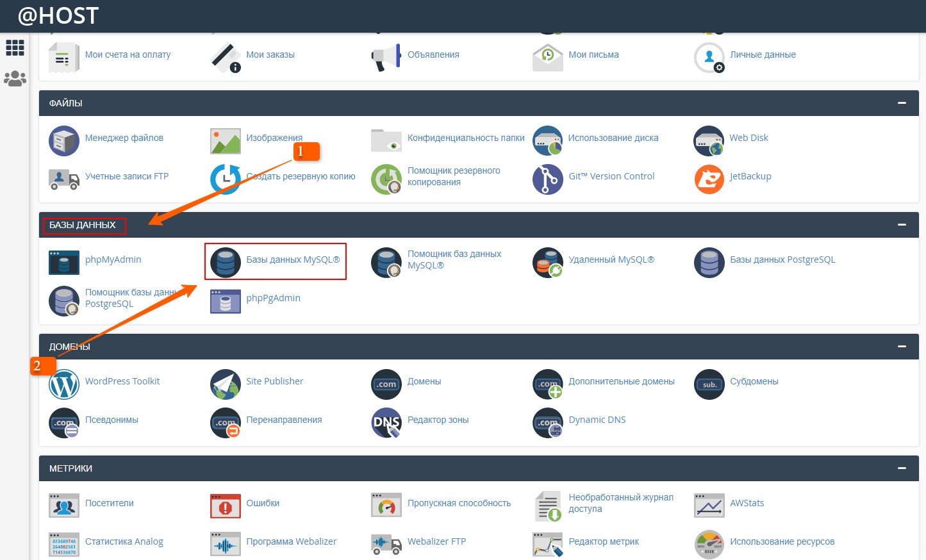The image size is (926, 560).
Task: Open the Web Disk icon
Action: coord(709,141)
